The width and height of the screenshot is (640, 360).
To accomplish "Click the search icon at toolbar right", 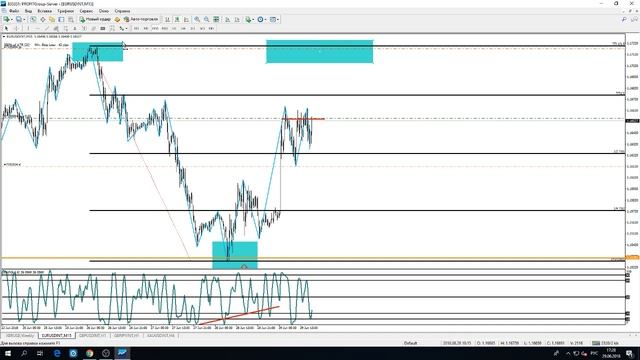I will pos(624,19).
